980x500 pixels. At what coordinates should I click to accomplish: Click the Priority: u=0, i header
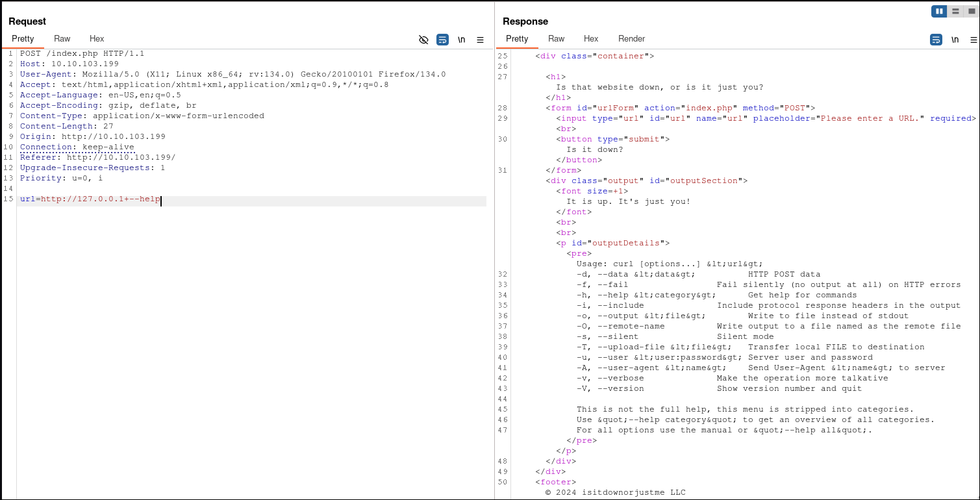click(x=62, y=178)
